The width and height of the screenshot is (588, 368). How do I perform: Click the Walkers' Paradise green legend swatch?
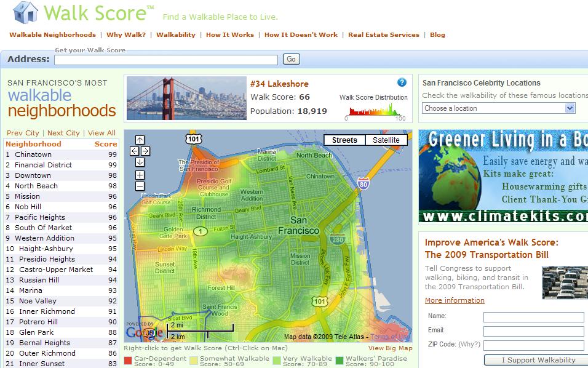340,361
